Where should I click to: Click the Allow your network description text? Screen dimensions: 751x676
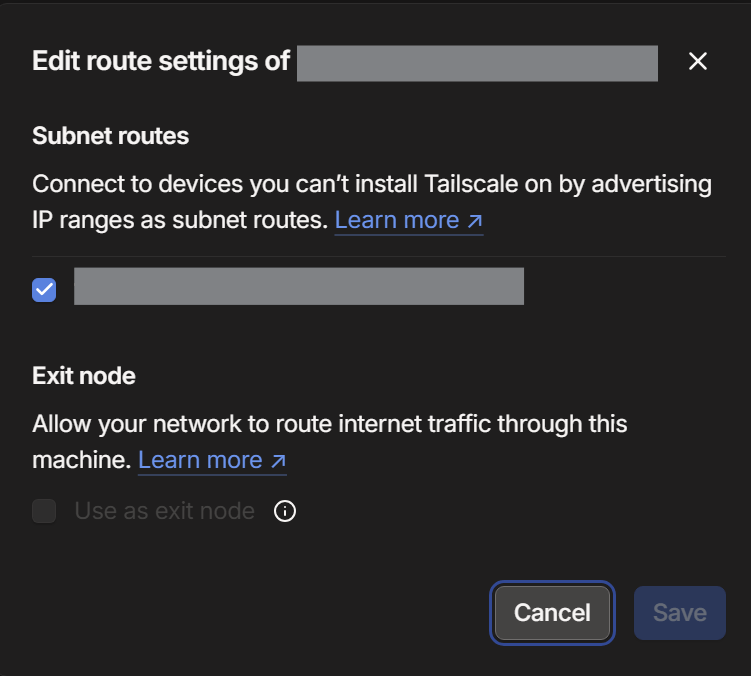(x=330, y=442)
